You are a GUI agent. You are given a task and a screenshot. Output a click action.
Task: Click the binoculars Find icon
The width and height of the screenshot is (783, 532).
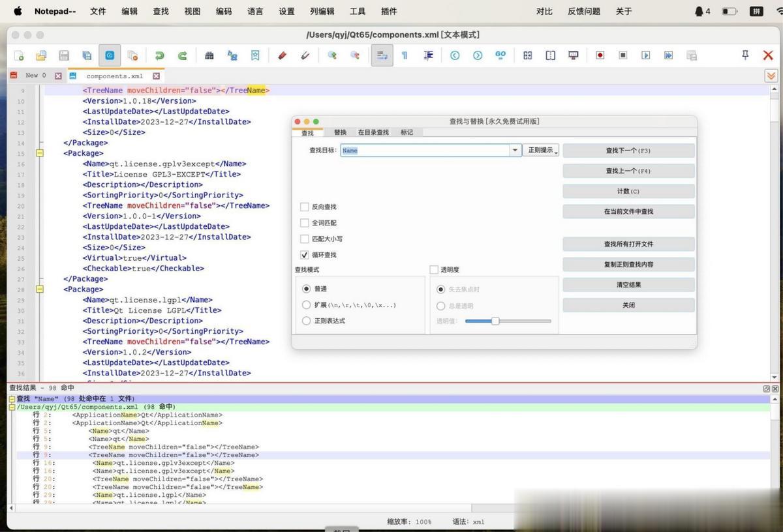coord(209,55)
